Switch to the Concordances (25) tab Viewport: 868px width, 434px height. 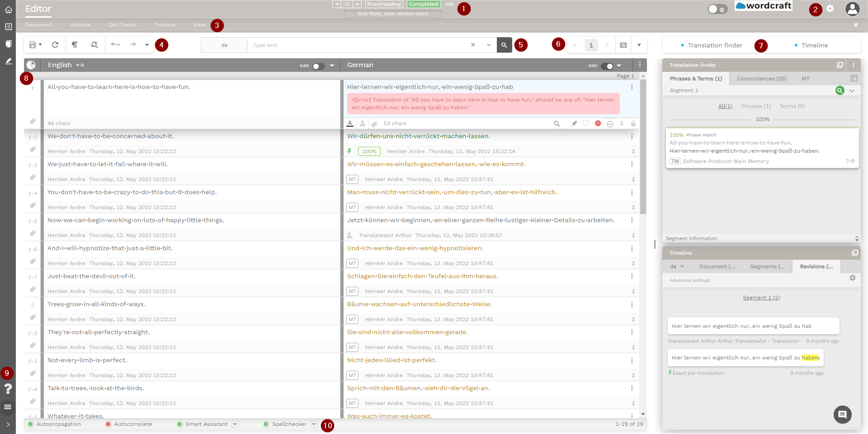pyautogui.click(x=761, y=79)
